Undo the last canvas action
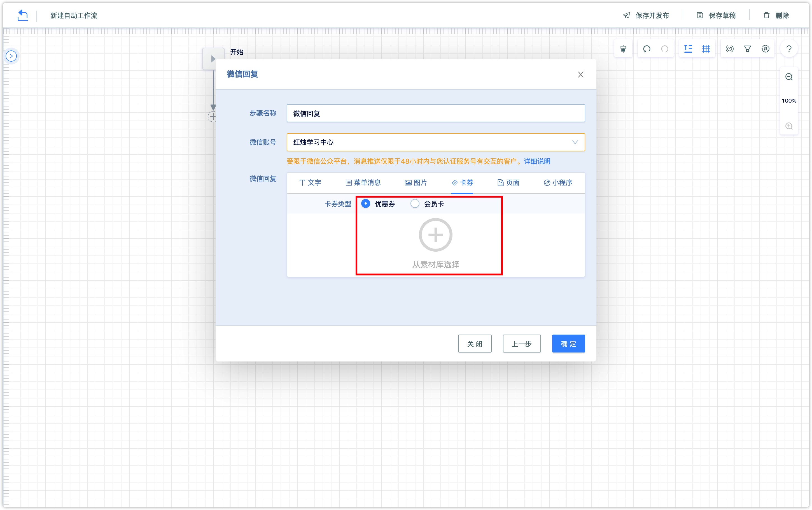 (x=647, y=49)
